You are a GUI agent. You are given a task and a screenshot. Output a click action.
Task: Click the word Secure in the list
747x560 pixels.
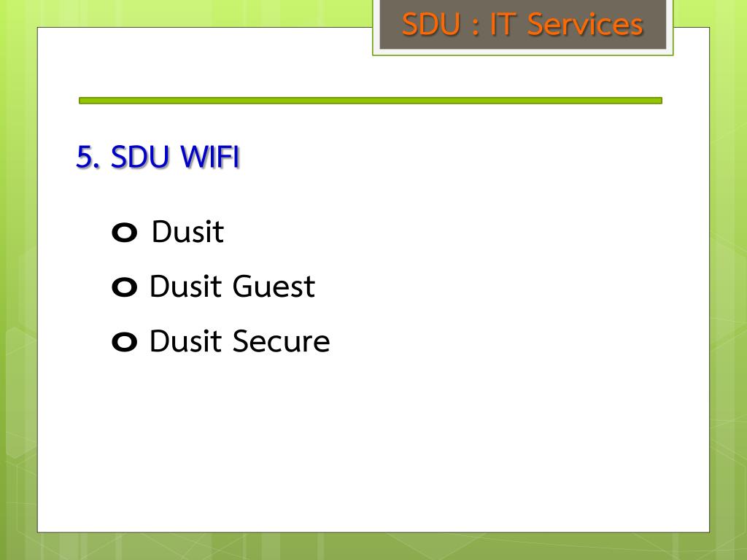(x=281, y=341)
